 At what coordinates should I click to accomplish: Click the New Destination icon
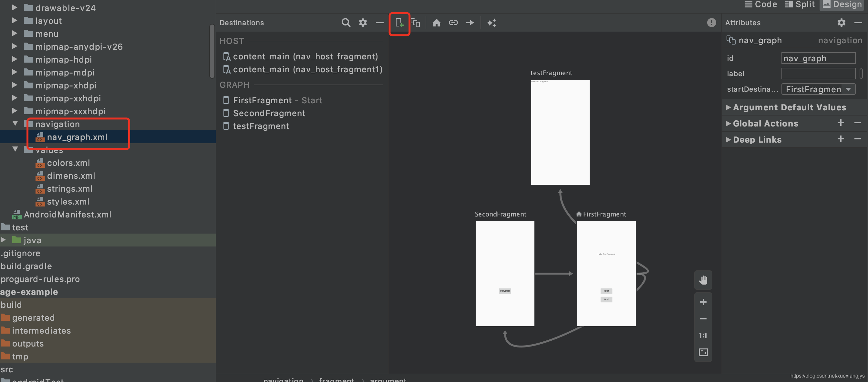point(399,23)
